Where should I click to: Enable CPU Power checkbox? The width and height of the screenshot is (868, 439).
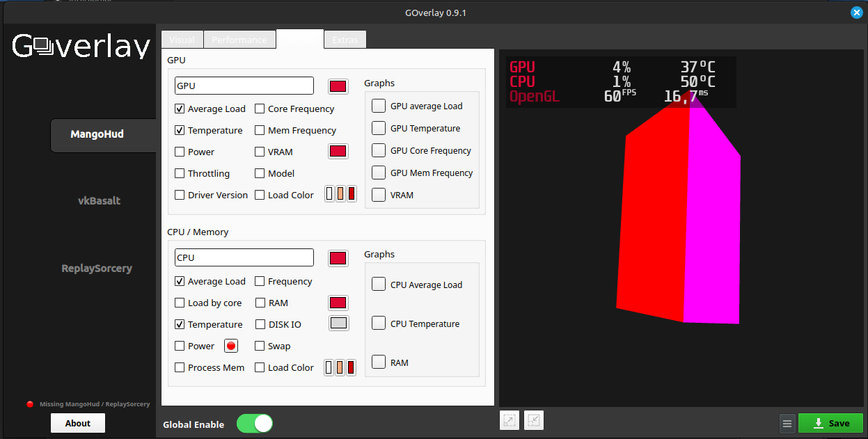tap(180, 346)
